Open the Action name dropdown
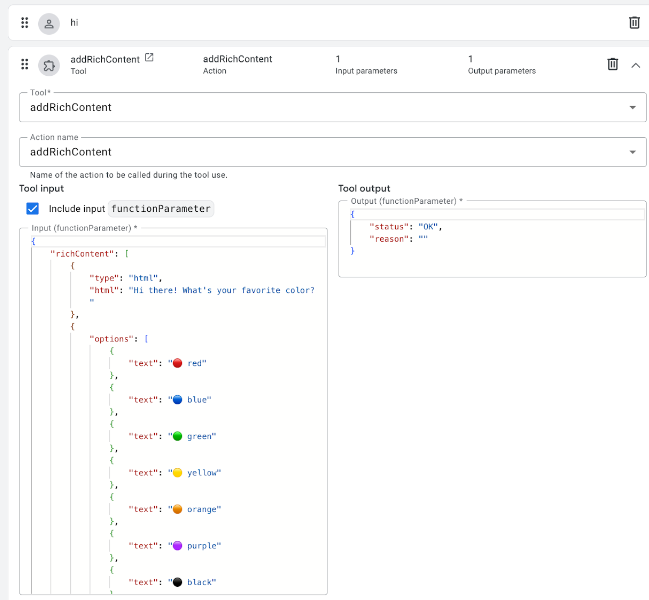The width and height of the screenshot is (649, 600). pos(632,152)
